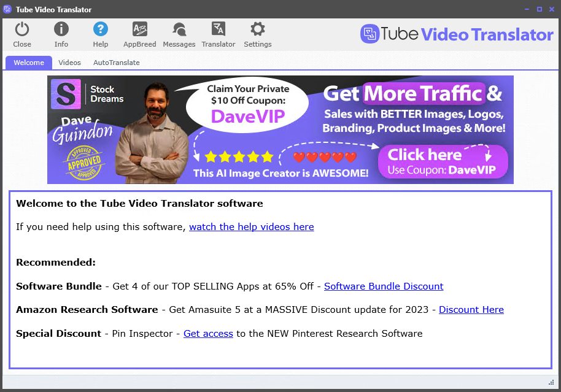Open the Help question mark icon
Viewport: 561px width, 392px height.
[101, 29]
